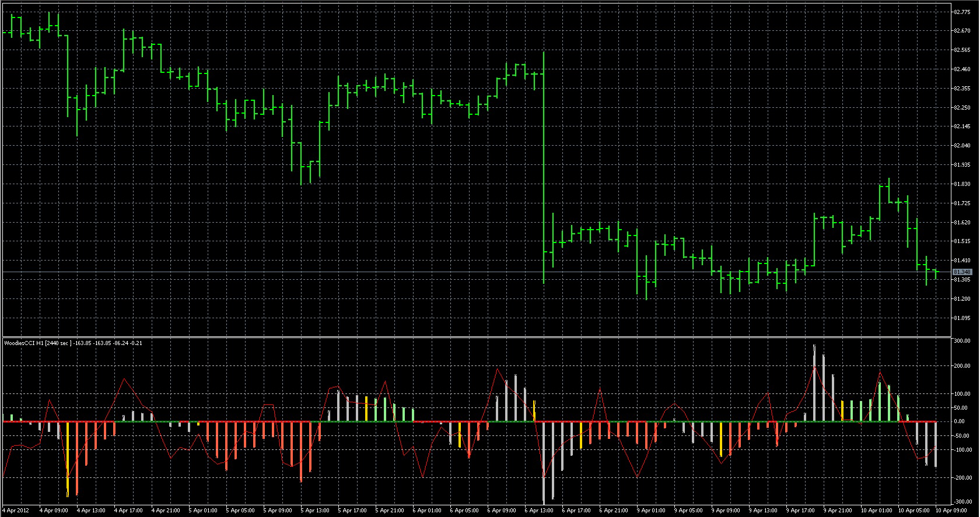Click the -300.00 indicator scale value
The width and height of the screenshot is (980, 517).
[x=963, y=502]
